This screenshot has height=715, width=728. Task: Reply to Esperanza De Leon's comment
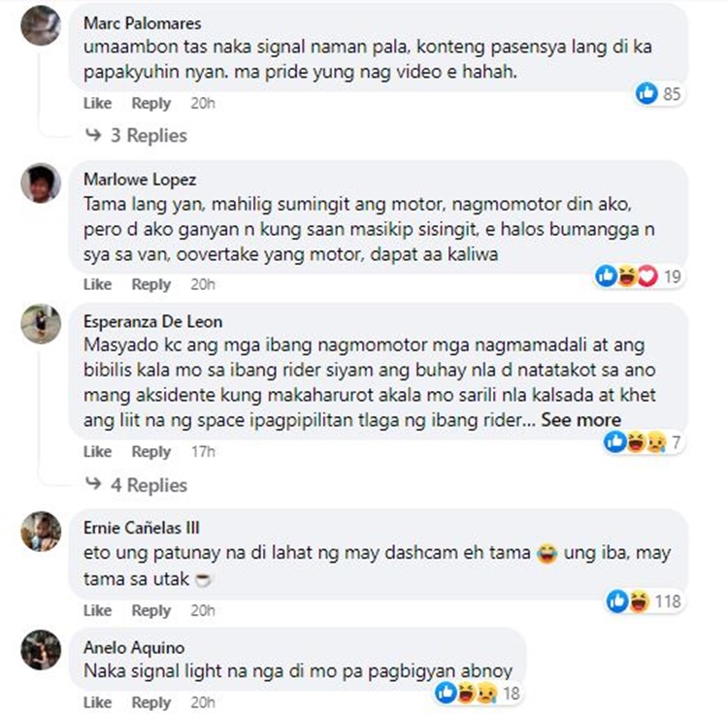point(150,451)
